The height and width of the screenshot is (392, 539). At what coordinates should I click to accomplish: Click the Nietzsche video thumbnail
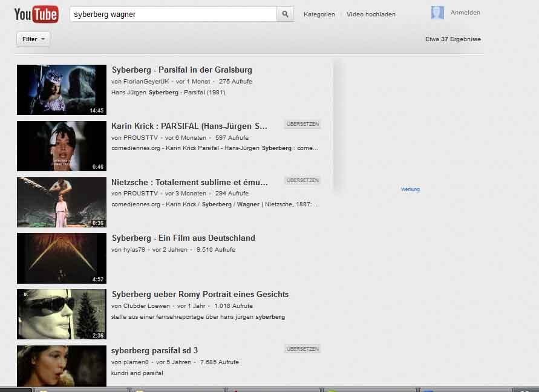click(62, 202)
